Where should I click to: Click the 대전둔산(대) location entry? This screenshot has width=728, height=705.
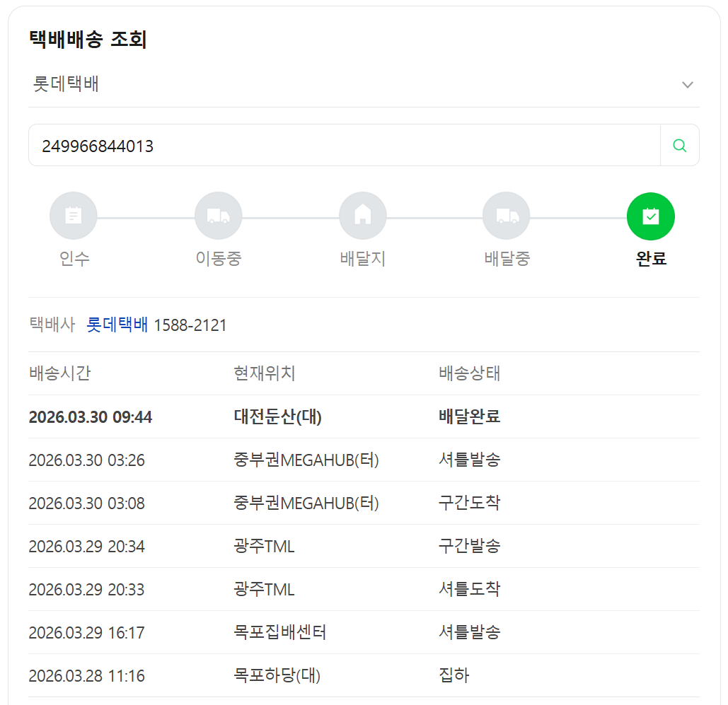click(x=277, y=417)
